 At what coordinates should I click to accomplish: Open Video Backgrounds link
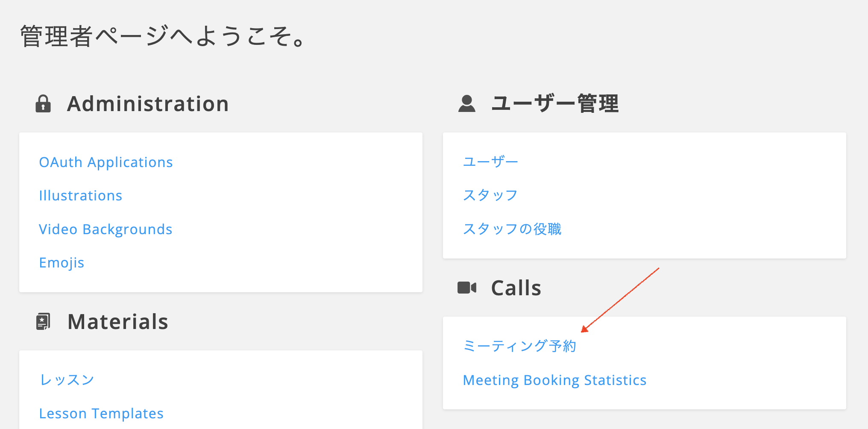(x=106, y=229)
